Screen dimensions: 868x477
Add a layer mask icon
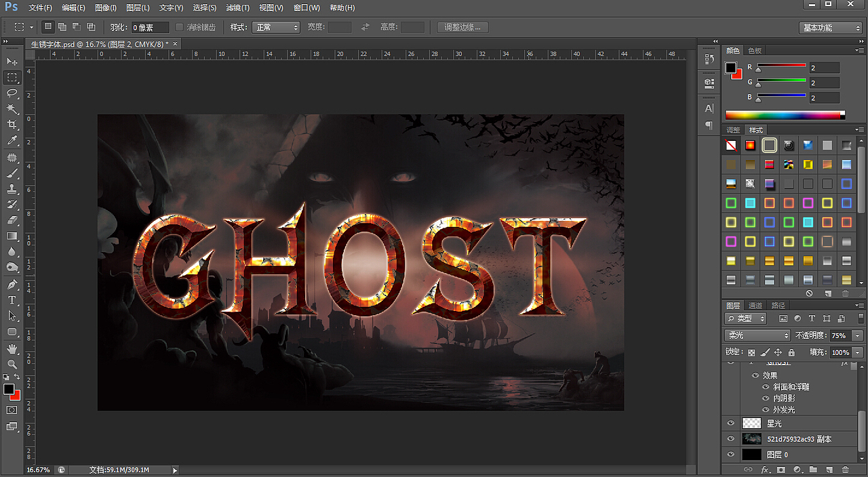tap(781, 470)
